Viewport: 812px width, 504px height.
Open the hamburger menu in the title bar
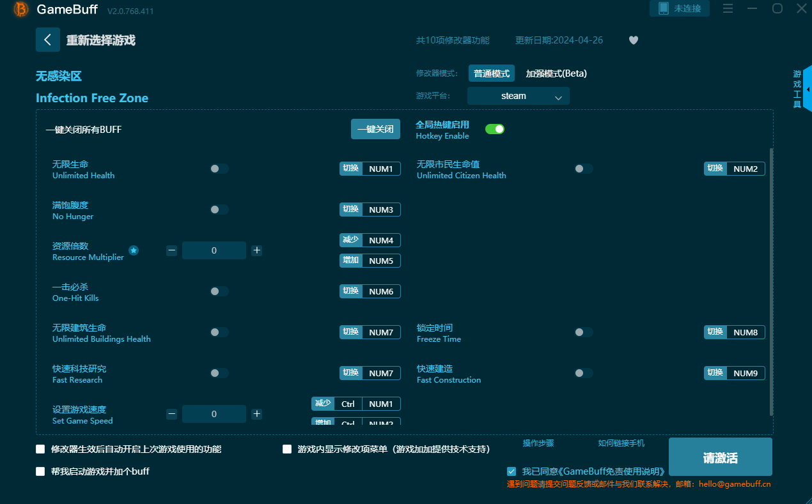pyautogui.click(x=728, y=8)
